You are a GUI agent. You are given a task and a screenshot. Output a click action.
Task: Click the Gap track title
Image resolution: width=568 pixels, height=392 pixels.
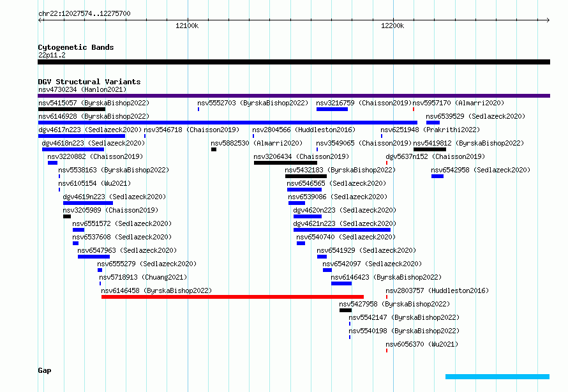45,371
